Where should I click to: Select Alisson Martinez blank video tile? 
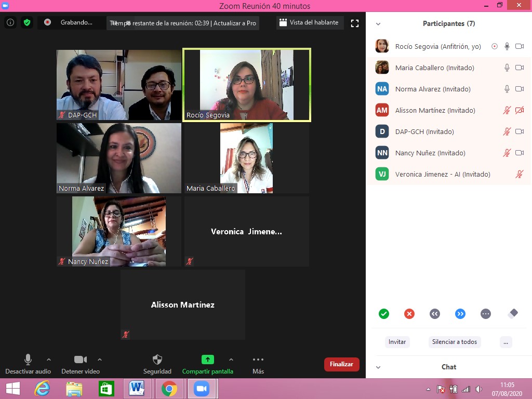[x=183, y=304]
